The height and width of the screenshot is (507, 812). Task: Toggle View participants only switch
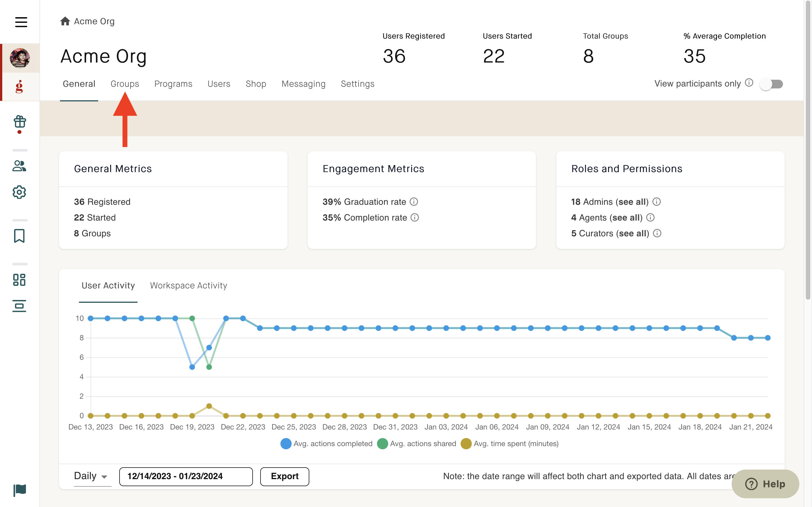771,84
